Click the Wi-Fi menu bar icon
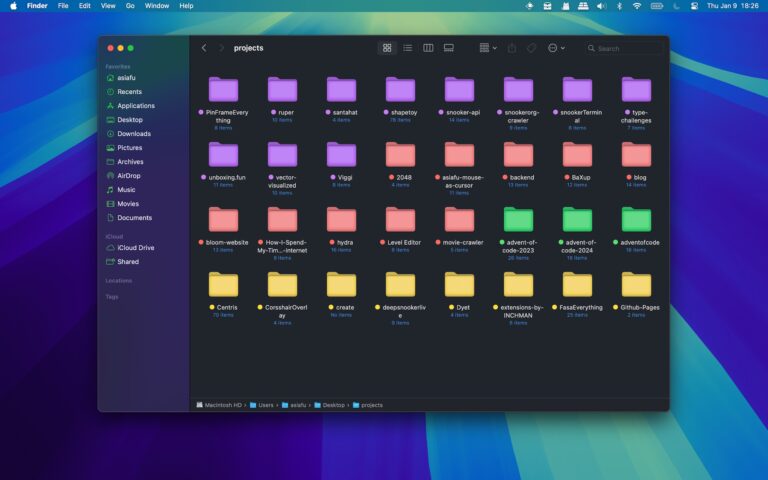This screenshot has height=480, width=768. pos(637,6)
